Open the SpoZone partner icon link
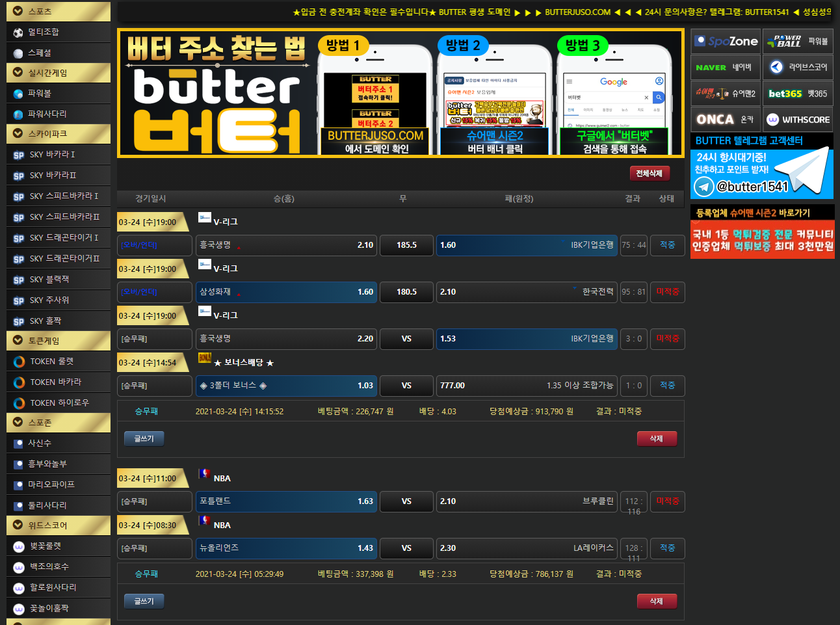840x625 pixels. tap(726, 42)
